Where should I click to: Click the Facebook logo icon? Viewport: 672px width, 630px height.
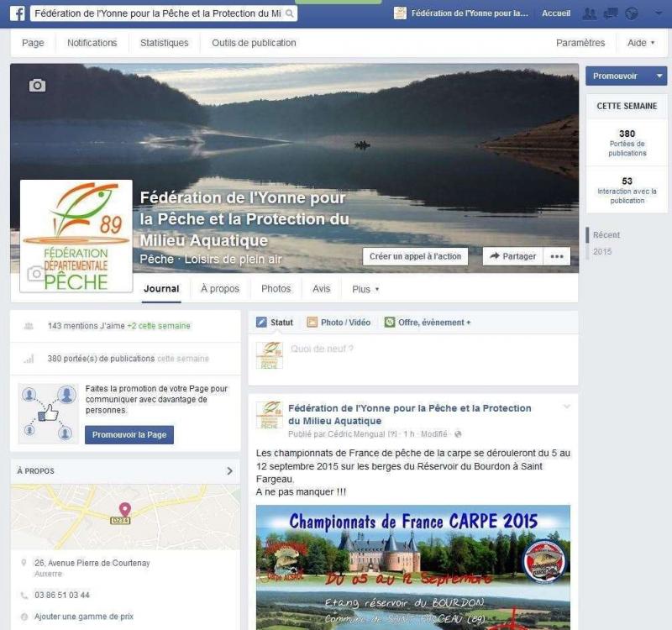point(18,13)
